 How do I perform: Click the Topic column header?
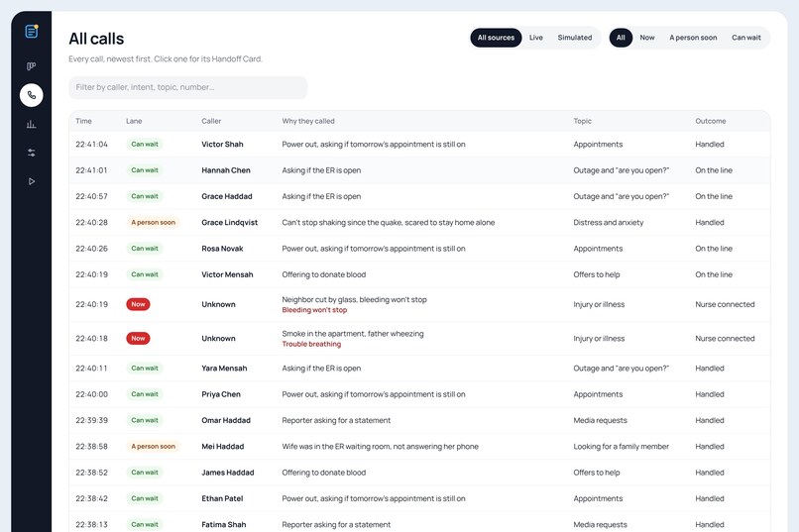(583, 121)
